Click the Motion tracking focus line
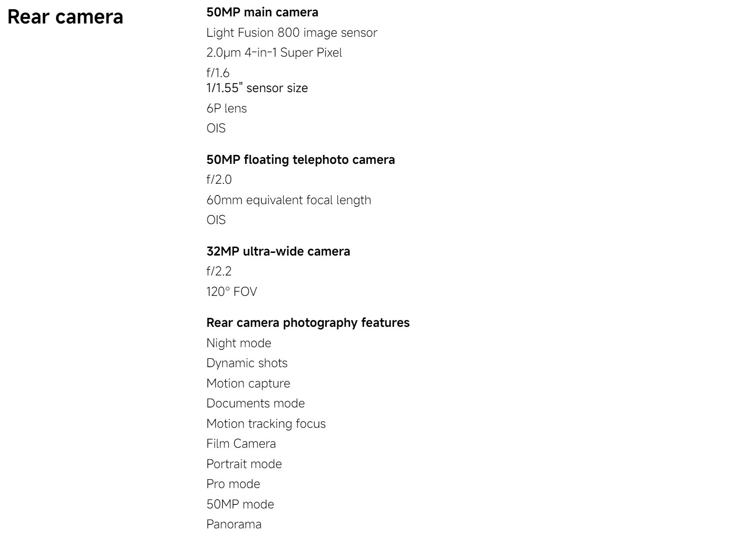The image size is (756, 535). pyautogui.click(x=266, y=424)
